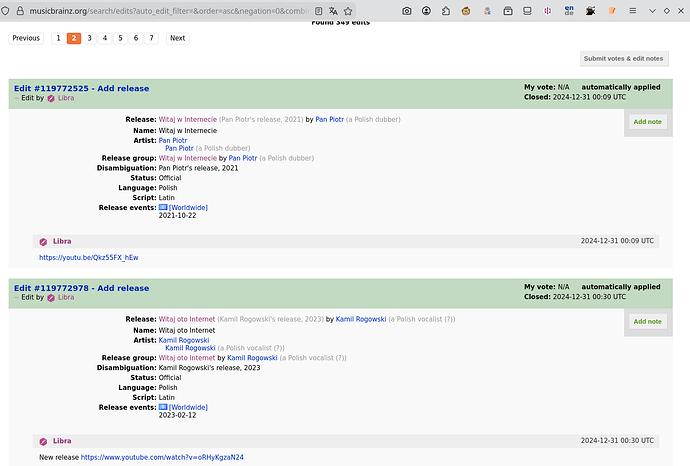Take a screenshot with the camera icon
Viewport: 690px width, 466px height.
(407, 11)
